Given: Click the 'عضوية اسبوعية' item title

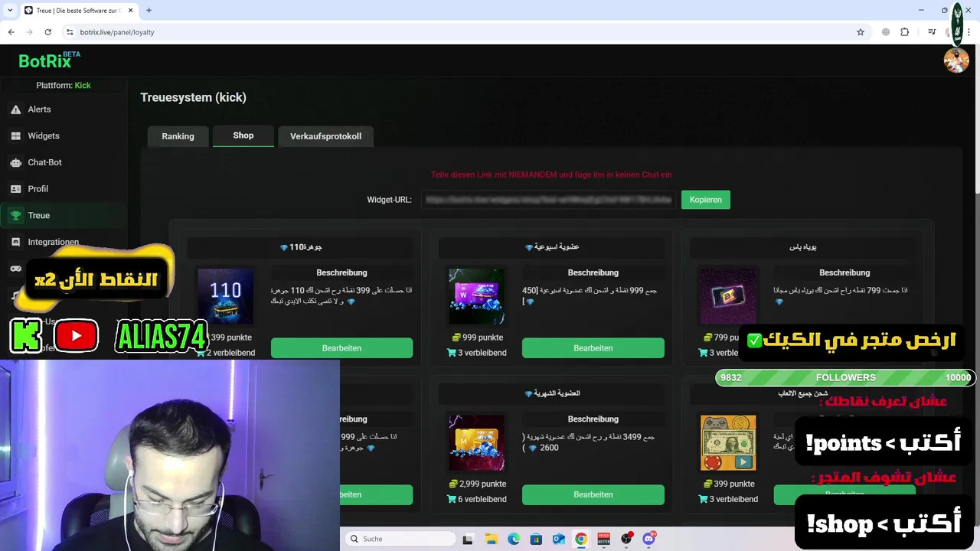Looking at the screenshot, I should tap(552, 247).
